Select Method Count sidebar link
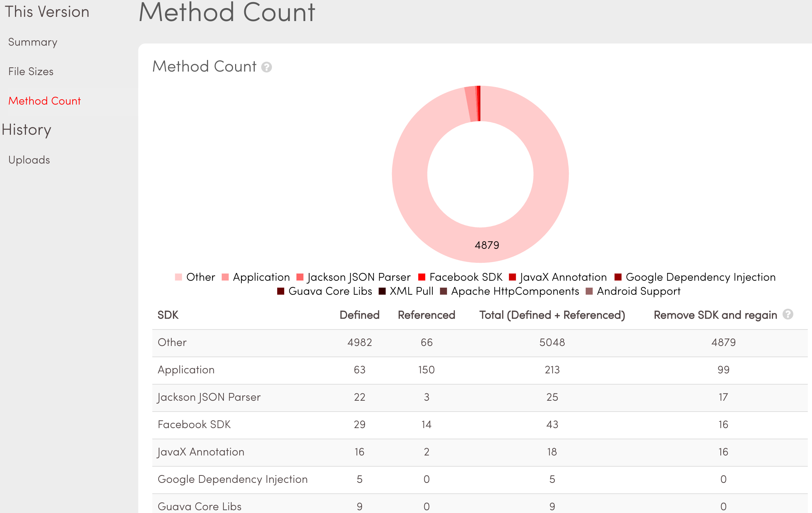The height and width of the screenshot is (513, 812). tap(45, 101)
